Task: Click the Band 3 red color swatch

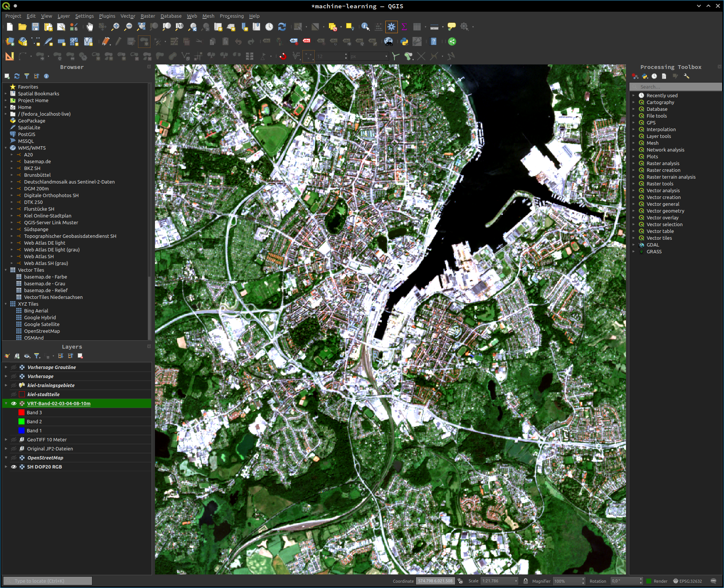Action: tap(21, 412)
